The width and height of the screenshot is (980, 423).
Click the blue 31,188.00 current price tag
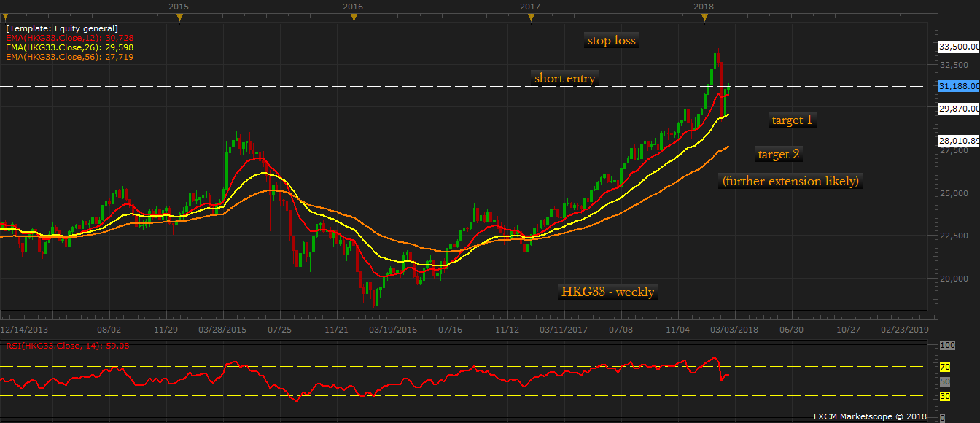click(x=958, y=86)
